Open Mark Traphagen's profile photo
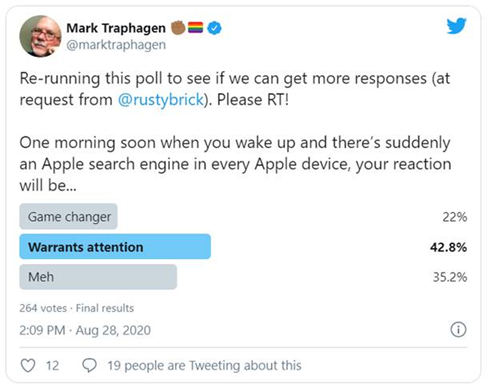 [x=40, y=36]
